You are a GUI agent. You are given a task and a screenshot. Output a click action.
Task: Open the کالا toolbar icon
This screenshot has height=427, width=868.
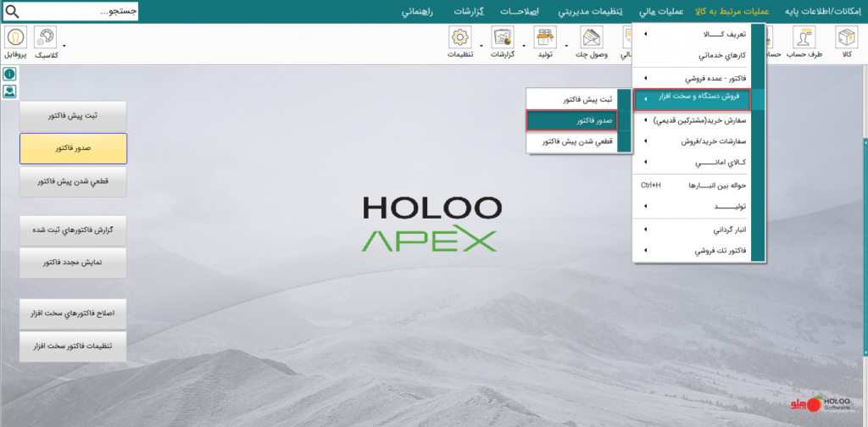[845, 37]
